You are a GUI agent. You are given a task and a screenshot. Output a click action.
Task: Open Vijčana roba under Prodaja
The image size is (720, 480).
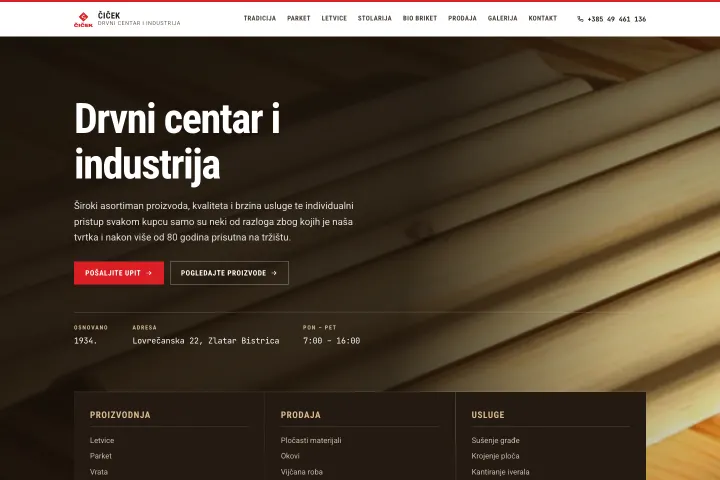pos(302,472)
